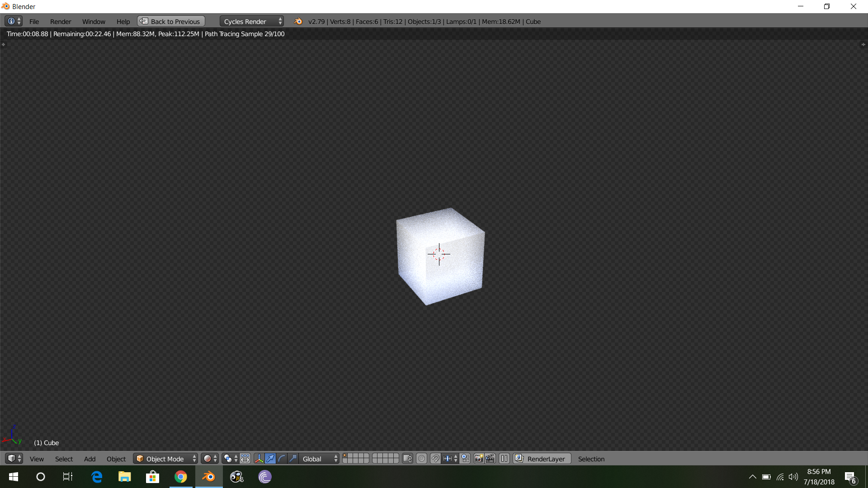Click the render status line text
The width and height of the screenshot is (868, 488).
point(146,34)
